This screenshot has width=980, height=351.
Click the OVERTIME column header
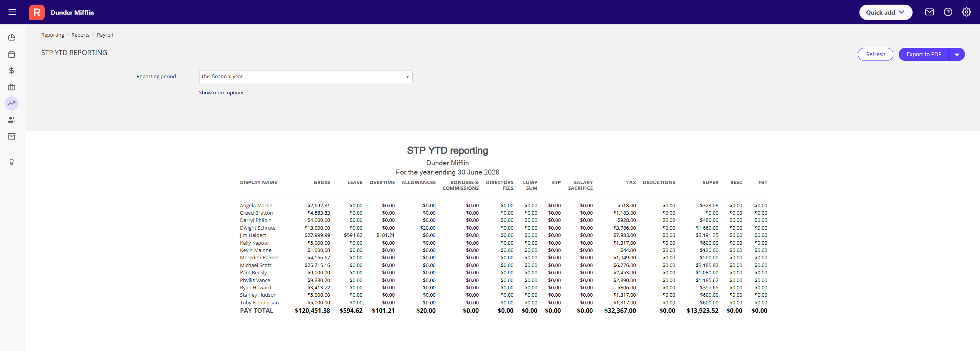point(382,183)
